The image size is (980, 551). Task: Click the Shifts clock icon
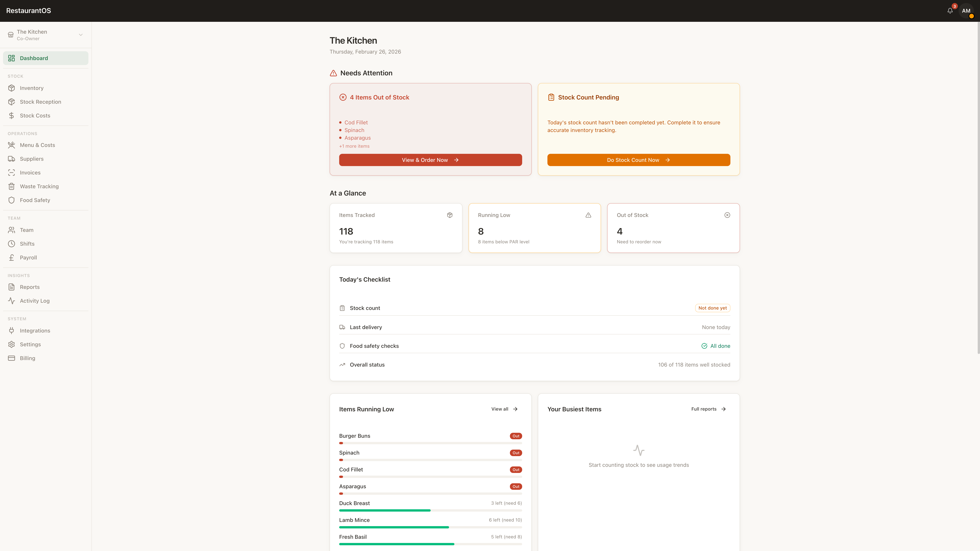(x=11, y=244)
